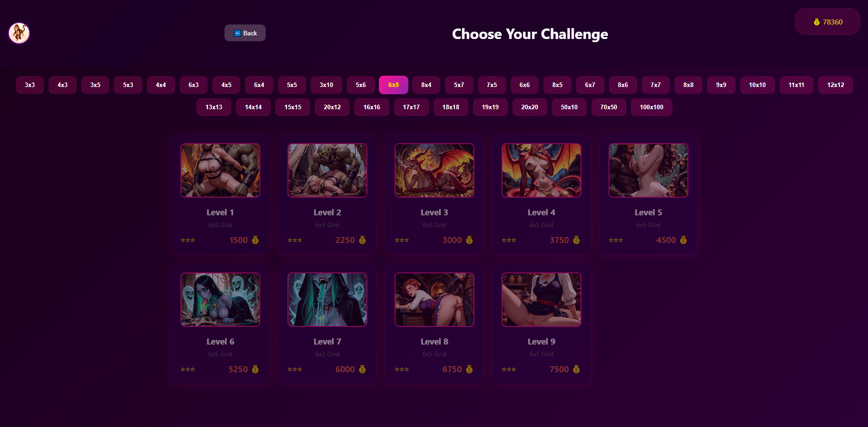
Task: Go back with the Back button
Action: tap(245, 33)
